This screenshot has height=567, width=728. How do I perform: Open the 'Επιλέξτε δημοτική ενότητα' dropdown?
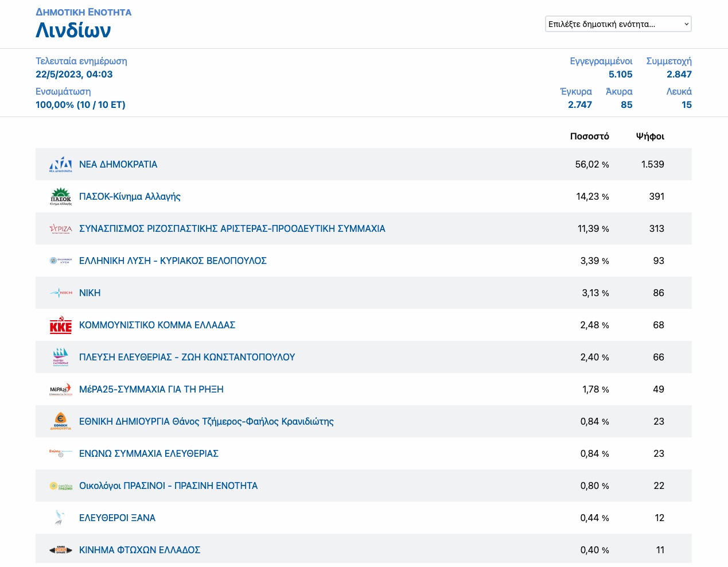pos(618,24)
